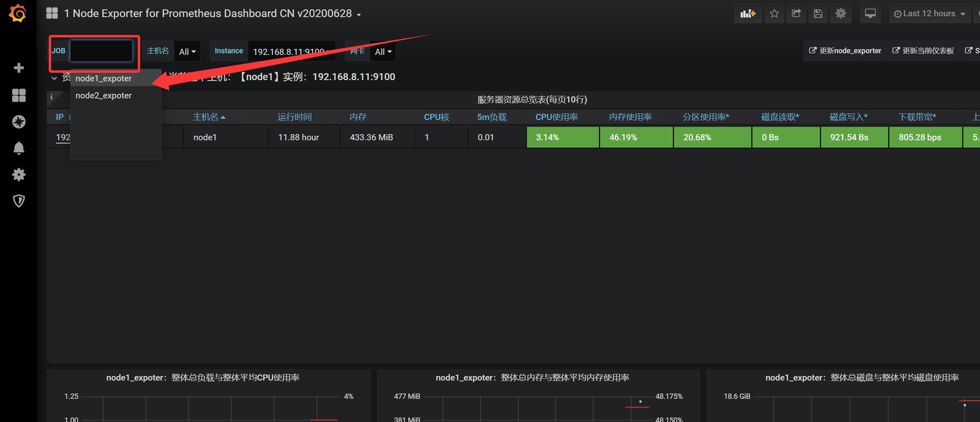Sort table by 运行时间 column
Viewport: 980px width, 422px height.
click(x=295, y=117)
